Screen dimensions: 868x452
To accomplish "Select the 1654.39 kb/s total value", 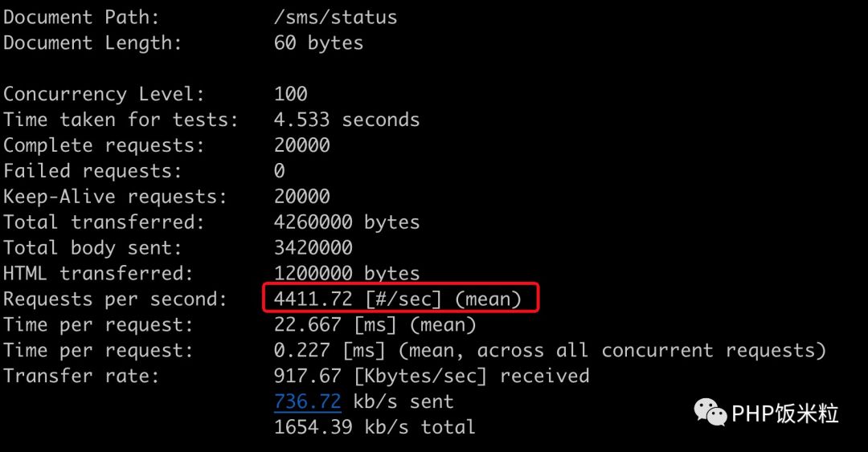I will coord(375,427).
